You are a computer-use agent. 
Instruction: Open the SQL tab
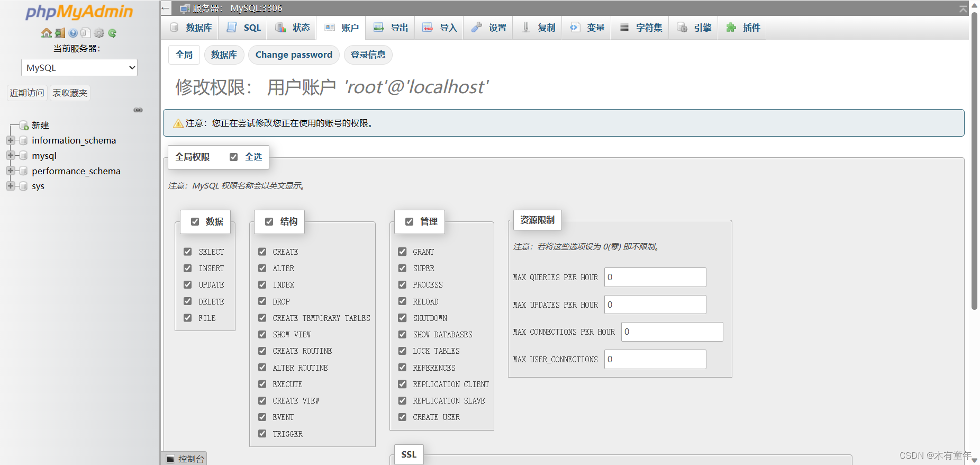244,28
